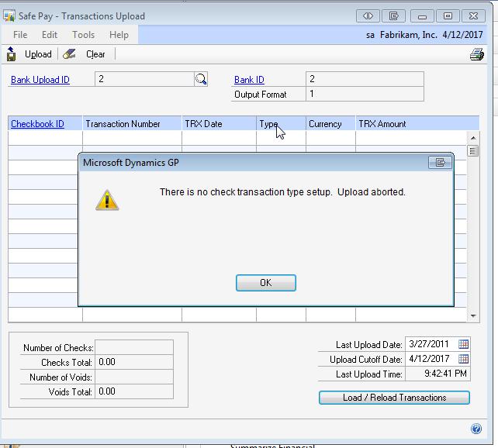The height and width of the screenshot is (448, 498).
Task: Click the Bank Upload ID input field
Action: click(x=144, y=79)
